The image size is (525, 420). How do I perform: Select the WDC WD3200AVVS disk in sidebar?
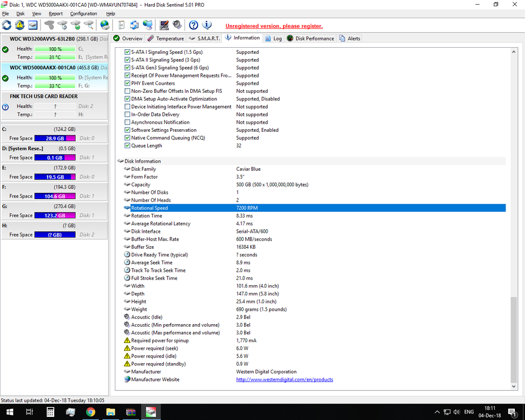pyautogui.click(x=42, y=39)
